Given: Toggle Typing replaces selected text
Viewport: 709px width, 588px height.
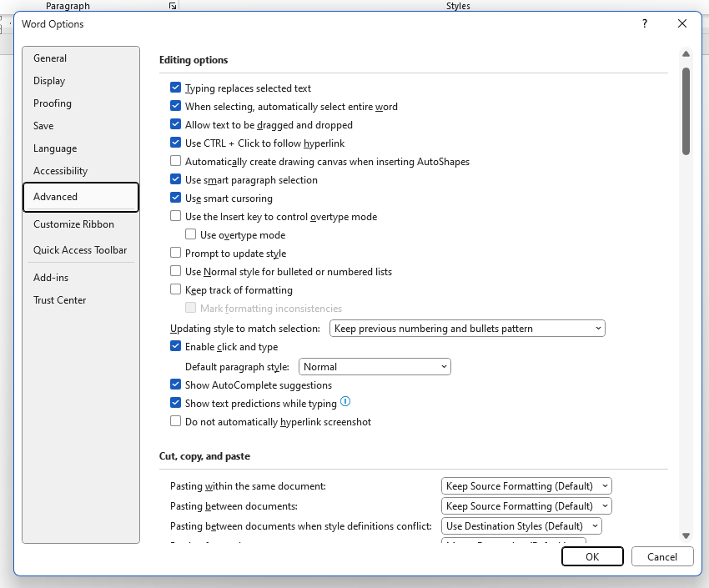Looking at the screenshot, I should 175,88.
